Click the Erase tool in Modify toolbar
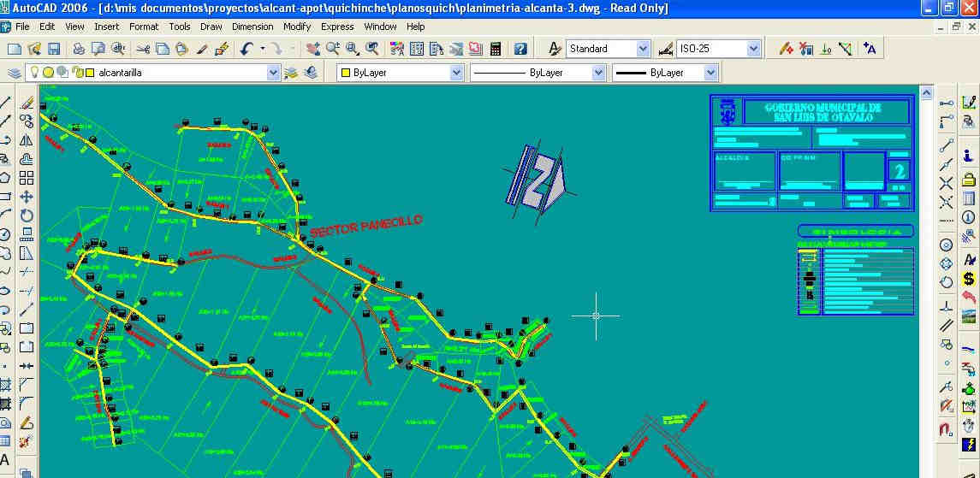980x478 pixels. click(x=27, y=103)
